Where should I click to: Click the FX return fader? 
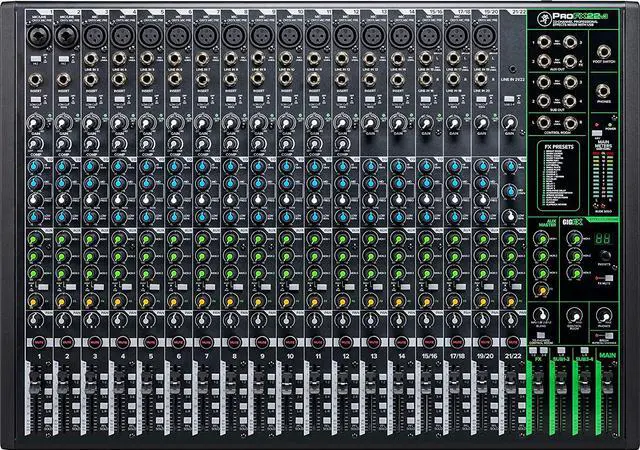(x=538, y=385)
